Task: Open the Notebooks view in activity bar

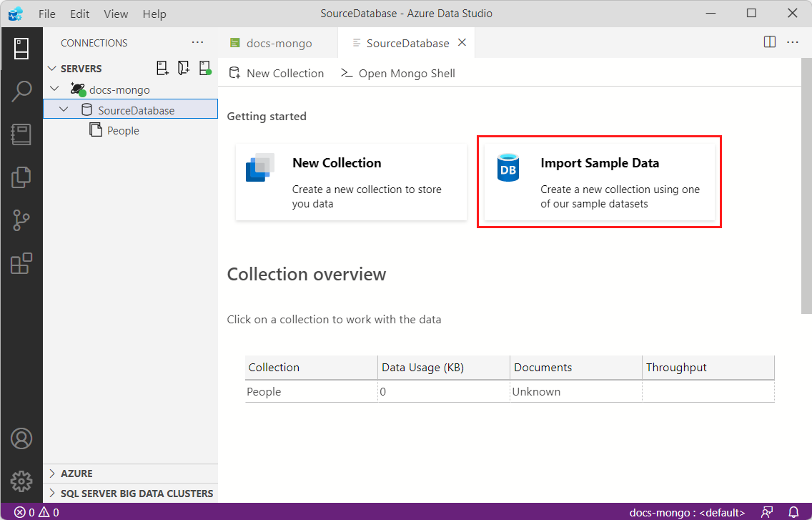Action: click(21, 134)
